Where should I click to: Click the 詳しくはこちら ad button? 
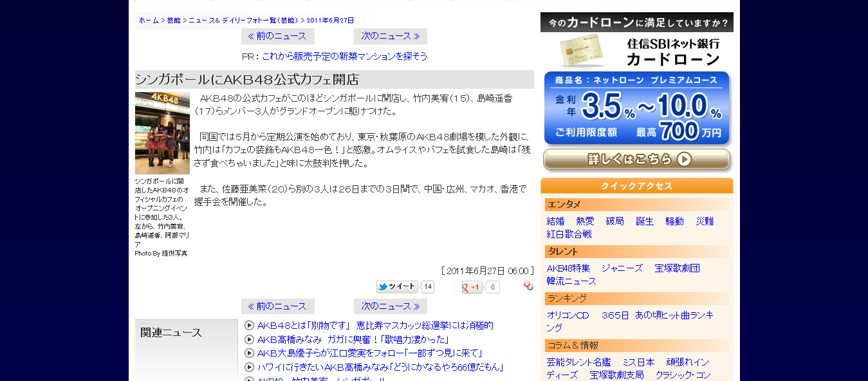[x=637, y=160]
